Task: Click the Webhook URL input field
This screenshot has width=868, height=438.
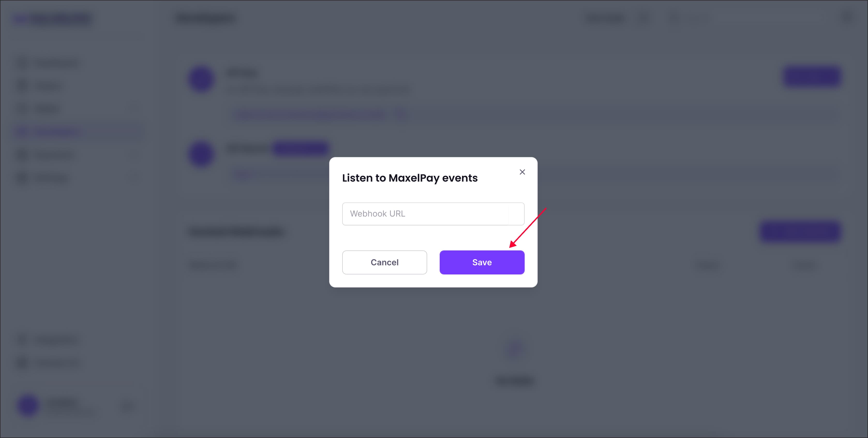Action: pos(433,214)
